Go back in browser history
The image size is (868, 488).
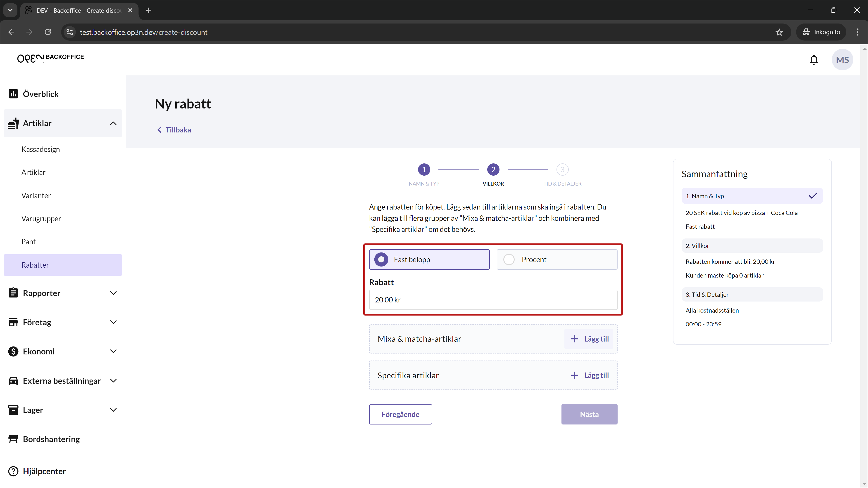(11, 32)
